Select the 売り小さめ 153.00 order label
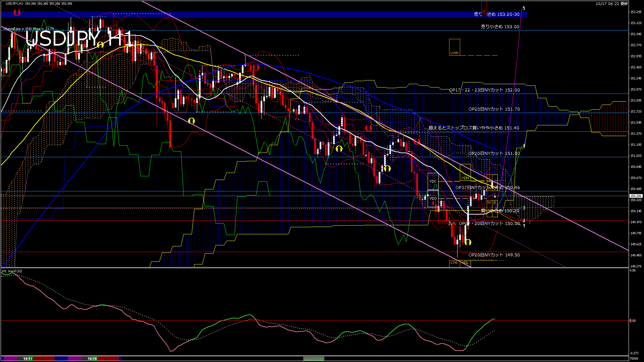The height and width of the screenshot is (362, 644). [500, 26]
